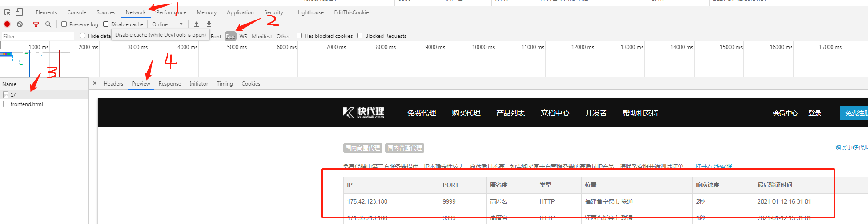Open the Application tab

(240, 12)
